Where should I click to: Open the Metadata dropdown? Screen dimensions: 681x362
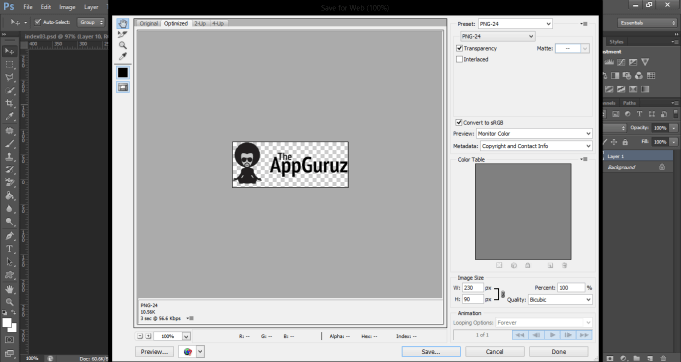tap(536, 146)
